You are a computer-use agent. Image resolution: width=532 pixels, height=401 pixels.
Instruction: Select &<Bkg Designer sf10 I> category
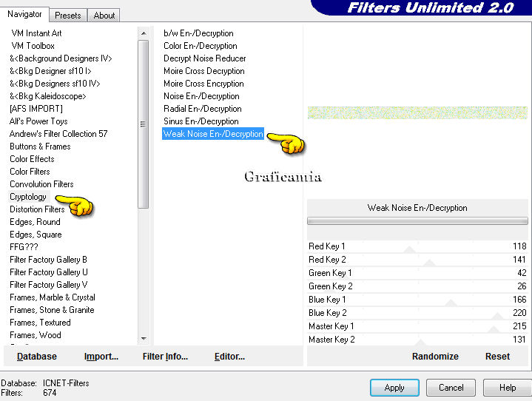[x=50, y=71]
